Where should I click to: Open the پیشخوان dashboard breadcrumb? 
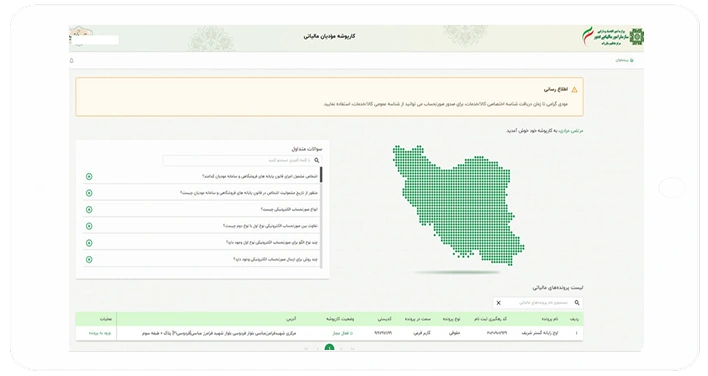624,60
